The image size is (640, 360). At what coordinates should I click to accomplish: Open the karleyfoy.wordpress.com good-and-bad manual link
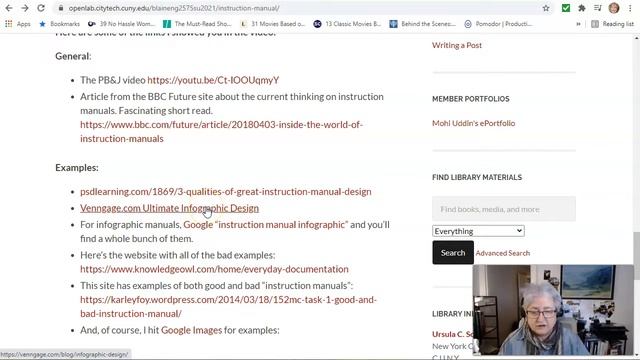coord(228,307)
